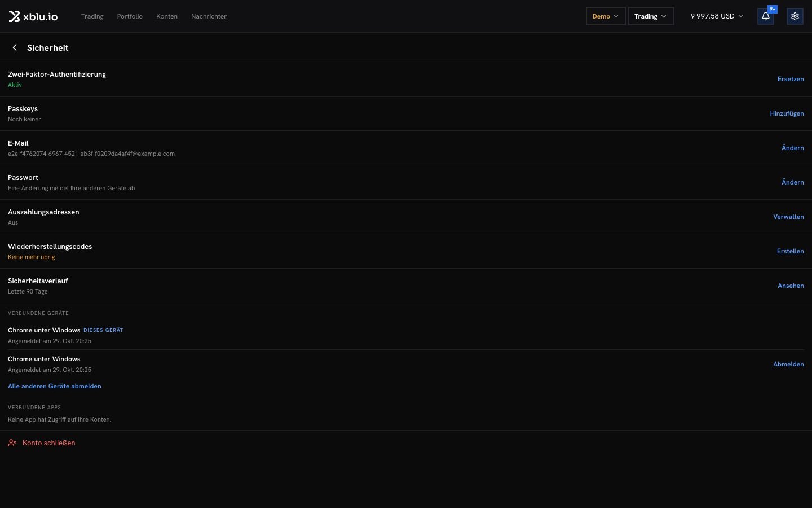Click the Konto schließen link
The image size is (812, 508).
pos(49,443)
